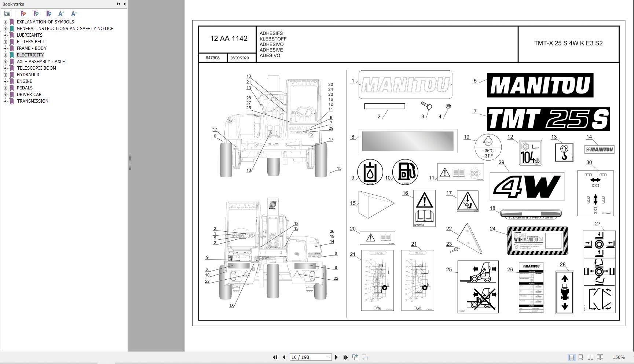
Task: Expand the DRIVER CAB bookmark node
Action: tap(6, 94)
